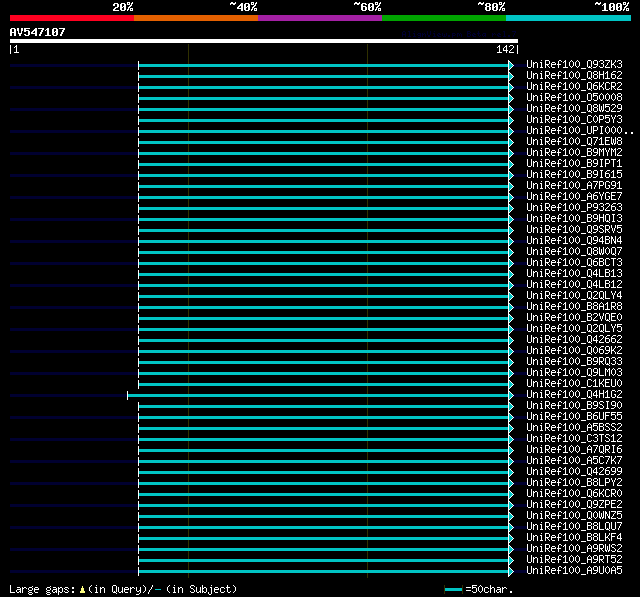Click the label UniRef100_B9I615
The width and height of the screenshot is (640, 597).
[x=574, y=175]
